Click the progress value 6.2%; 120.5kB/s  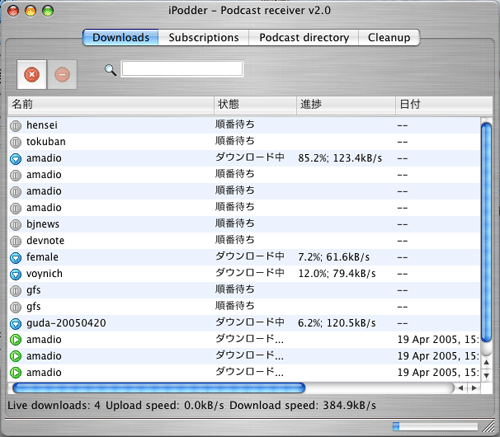(x=337, y=323)
